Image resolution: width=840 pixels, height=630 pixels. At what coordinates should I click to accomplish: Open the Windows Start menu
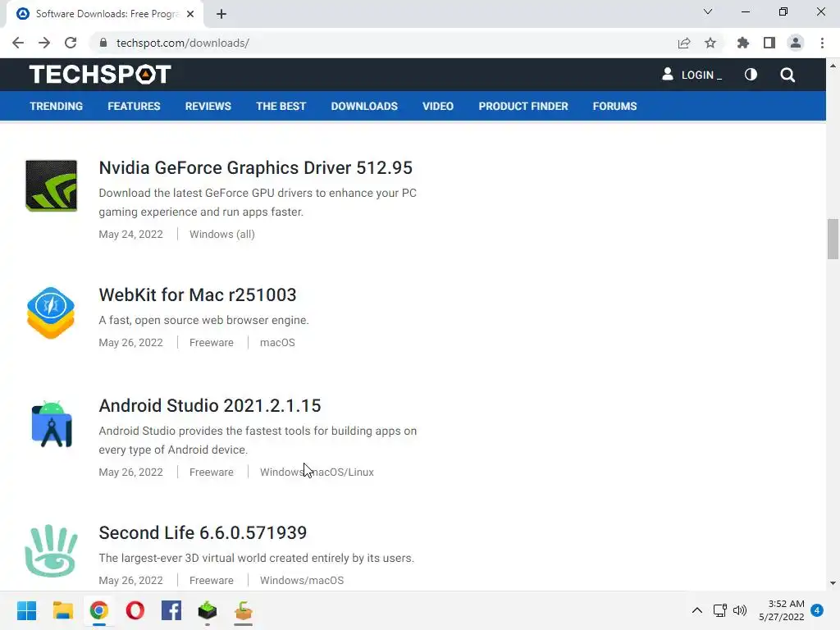pos(27,610)
